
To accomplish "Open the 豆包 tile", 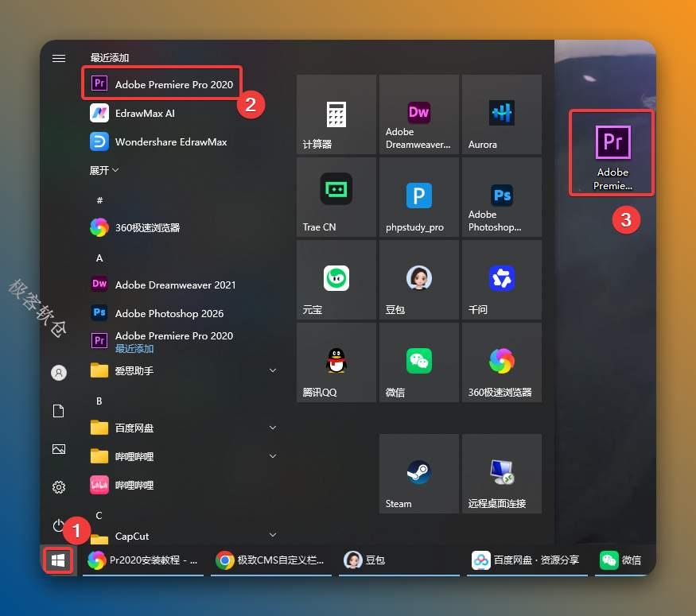I will (x=418, y=280).
